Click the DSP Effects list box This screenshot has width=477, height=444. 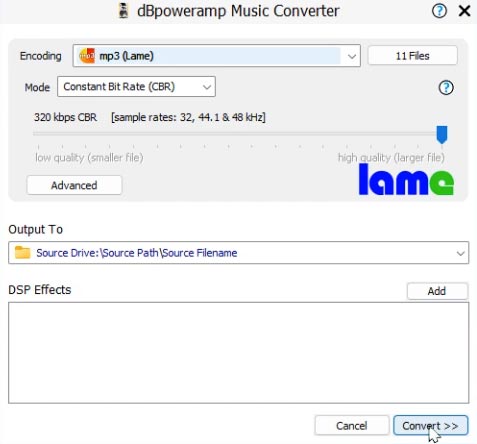tap(239, 353)
